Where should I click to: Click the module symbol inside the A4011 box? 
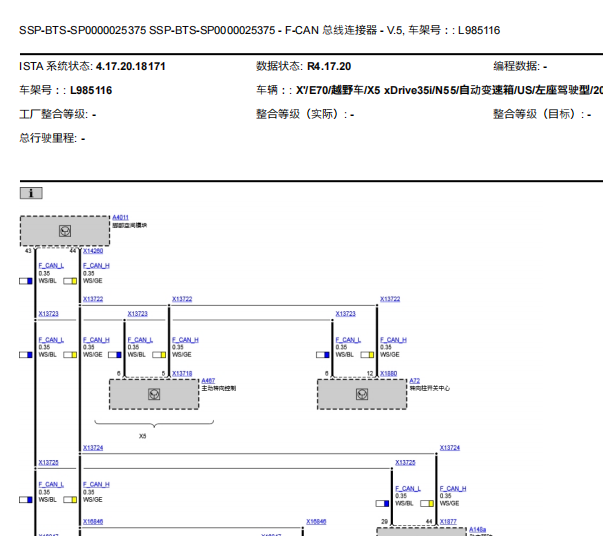tap(65, 231)
